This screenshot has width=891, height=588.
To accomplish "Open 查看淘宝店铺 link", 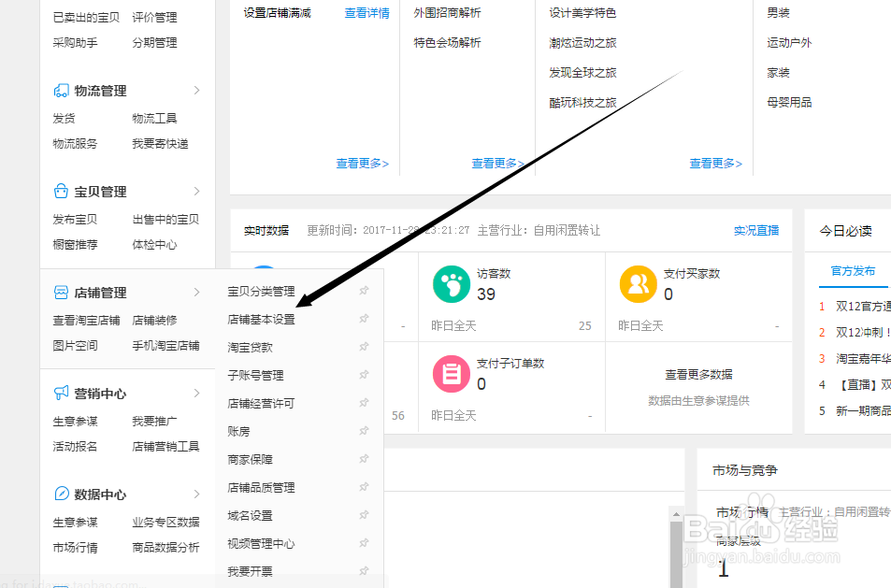I will click(x=86, y=321).
